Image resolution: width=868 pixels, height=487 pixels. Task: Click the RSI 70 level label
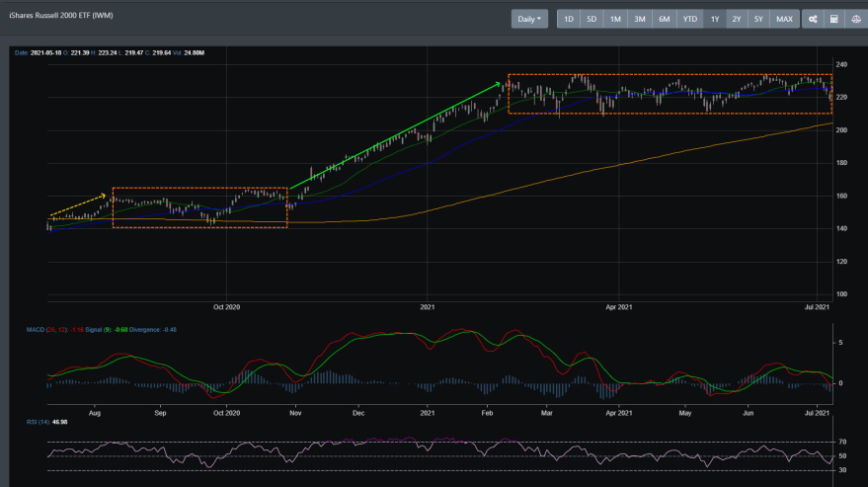point(842,443)
